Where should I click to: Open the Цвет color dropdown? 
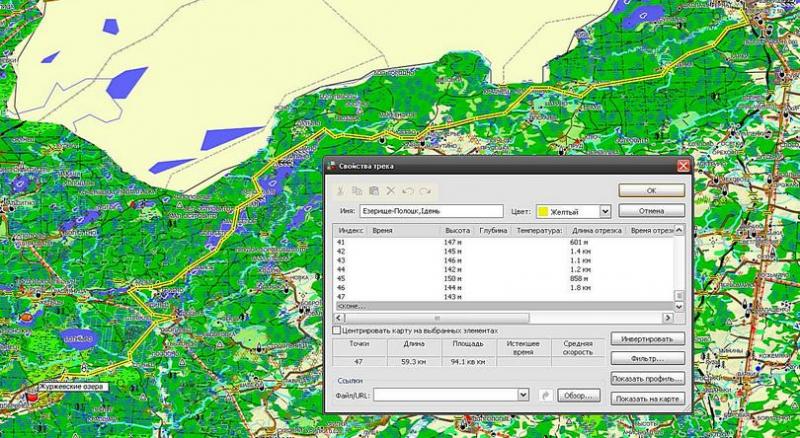click(605, 211)
